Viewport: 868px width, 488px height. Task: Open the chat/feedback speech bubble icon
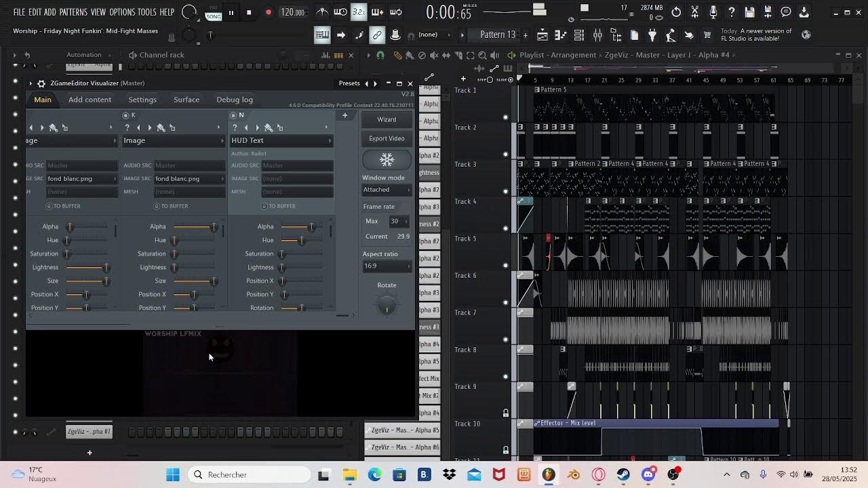click(x=786, y=12)
